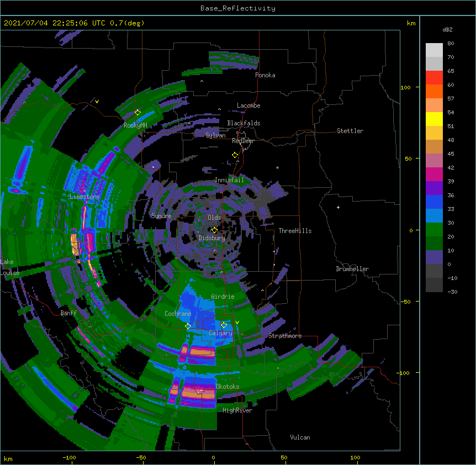Image resolution: width=476 pixels, height=465 pixels.
Task: Click the yellow diamond marker near RockyMH
Action: [137, 113]
